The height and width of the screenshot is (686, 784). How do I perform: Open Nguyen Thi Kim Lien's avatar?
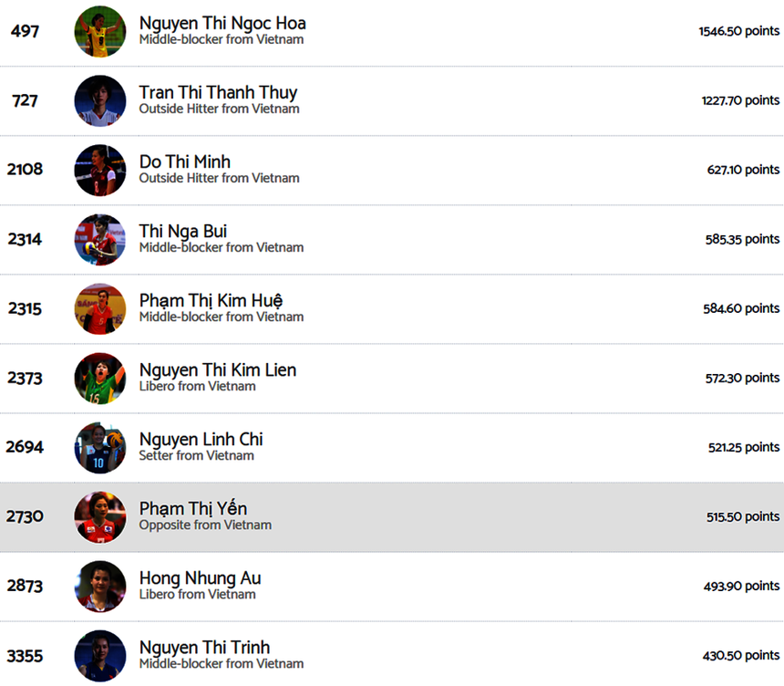tap(100, 378)
